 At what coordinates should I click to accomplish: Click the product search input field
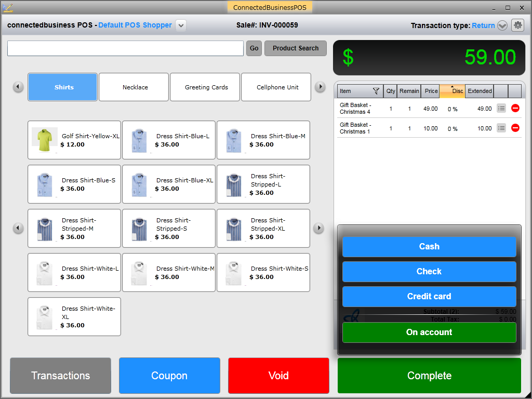(125, 48)
